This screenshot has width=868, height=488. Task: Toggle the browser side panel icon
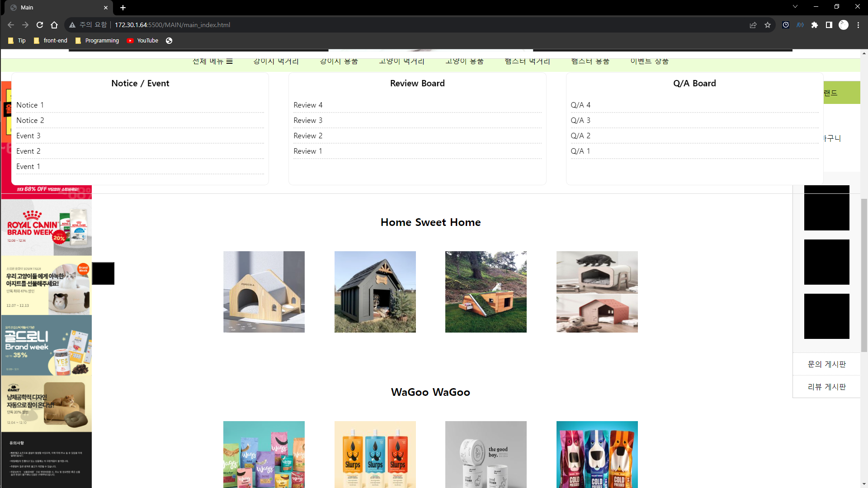click(x=829, y=25)
